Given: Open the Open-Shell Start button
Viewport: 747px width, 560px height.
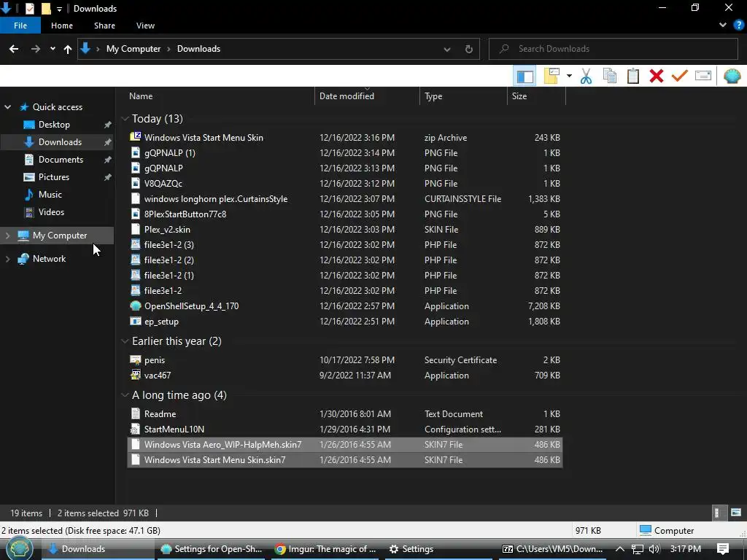Looking at the screenshot, I should [x=19, y=549].
